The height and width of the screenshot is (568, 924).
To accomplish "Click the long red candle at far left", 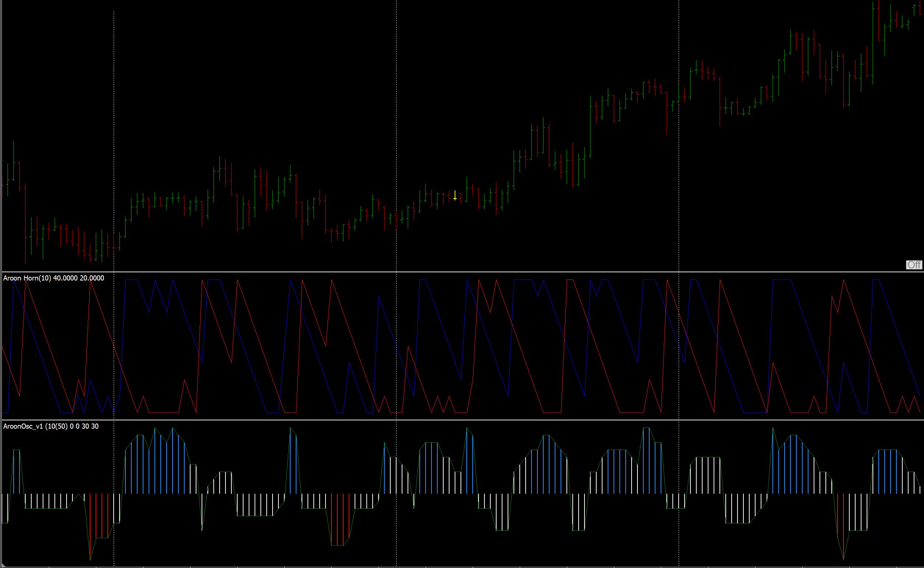I will point(25,225).
